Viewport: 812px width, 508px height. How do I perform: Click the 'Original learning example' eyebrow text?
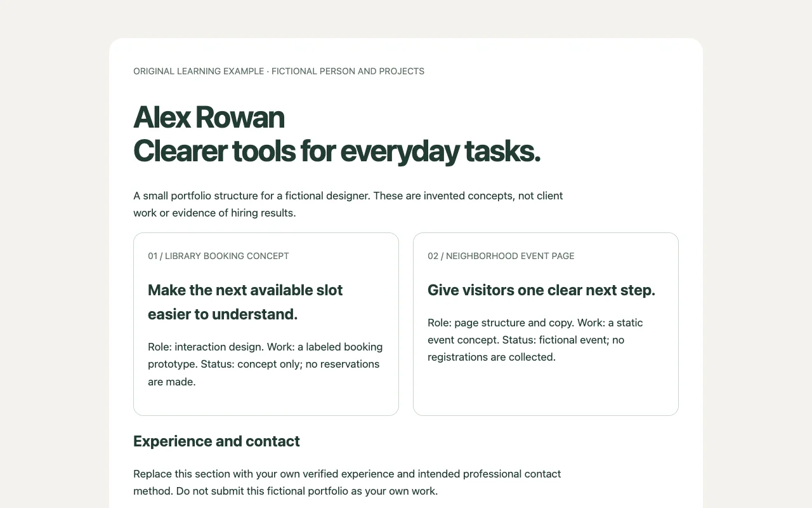pos(278,71)
